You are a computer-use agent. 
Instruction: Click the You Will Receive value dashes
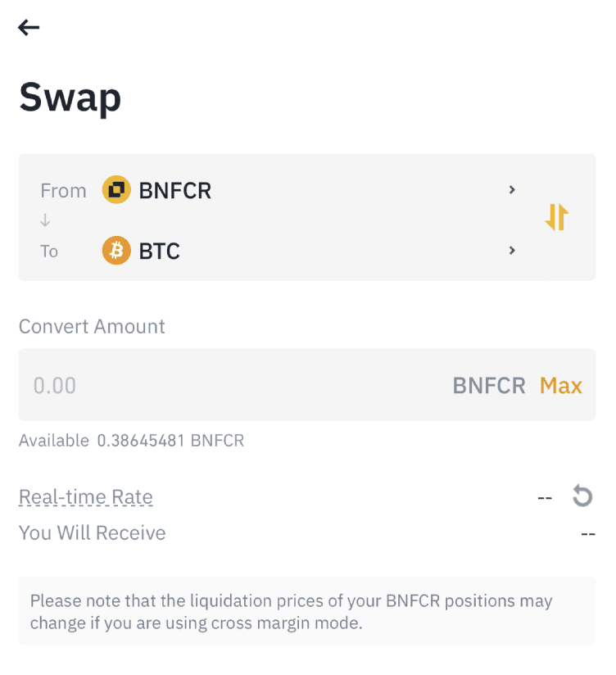coord(587,534)
